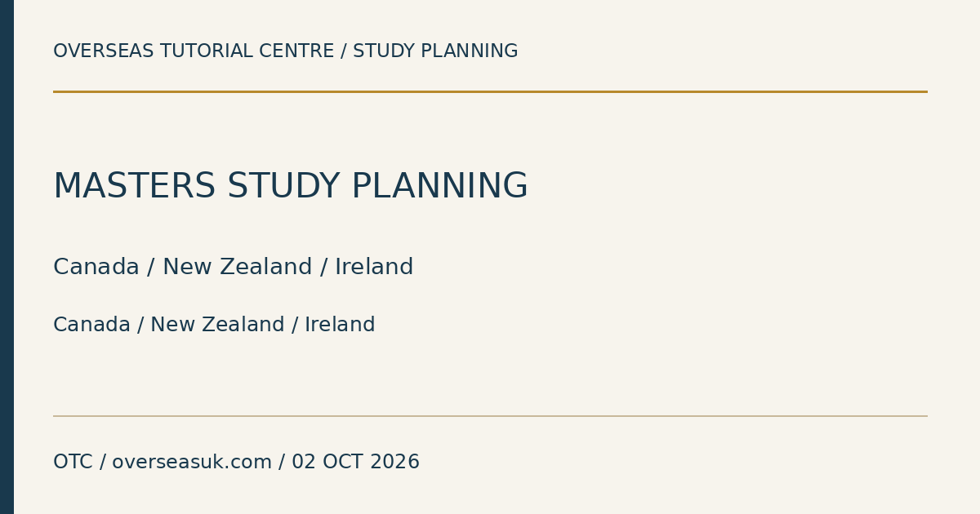Click the word STUDY in the main title
The image size is (980, 514).
(x=283, y=187)
